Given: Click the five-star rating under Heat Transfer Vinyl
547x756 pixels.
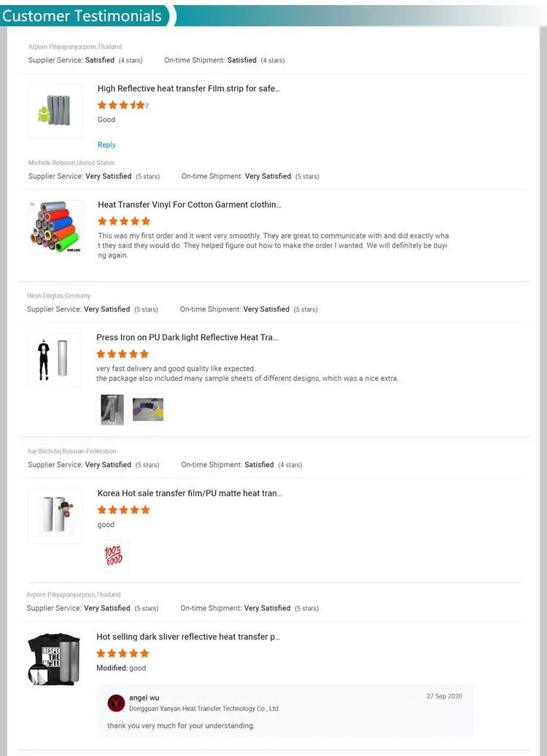Looking at the screenshot, I should [x=124, y=221].
